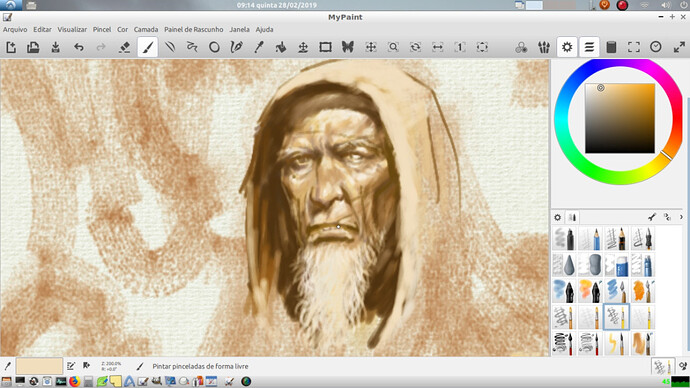Select the blue eraser brush preset
The image size is (690, 388).
coord(616,265)
